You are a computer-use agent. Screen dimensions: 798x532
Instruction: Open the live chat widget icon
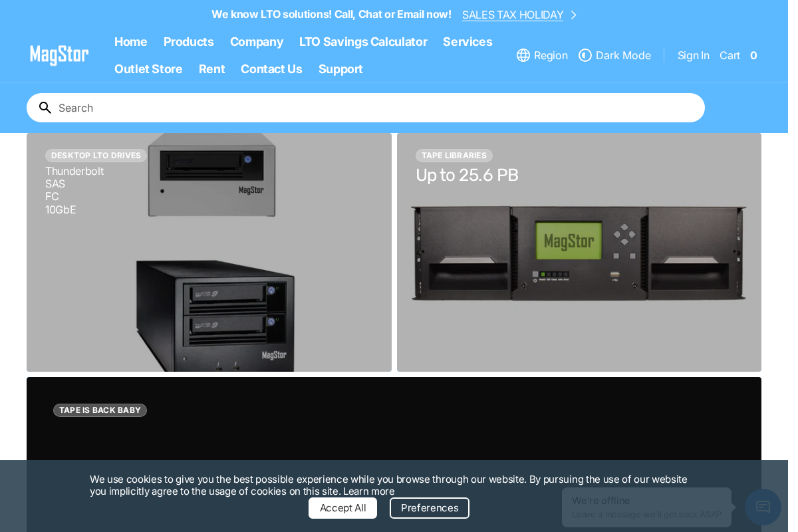tap(762, 507)
